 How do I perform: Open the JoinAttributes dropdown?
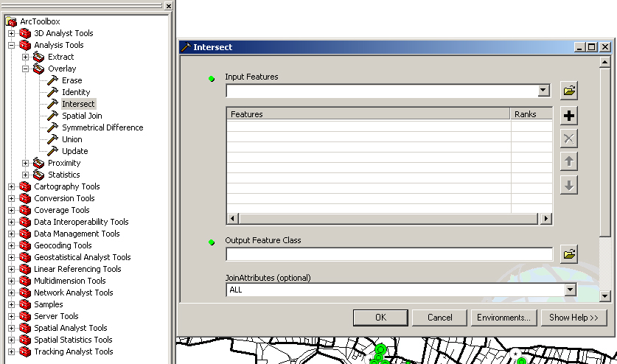[x=569, y=290]
